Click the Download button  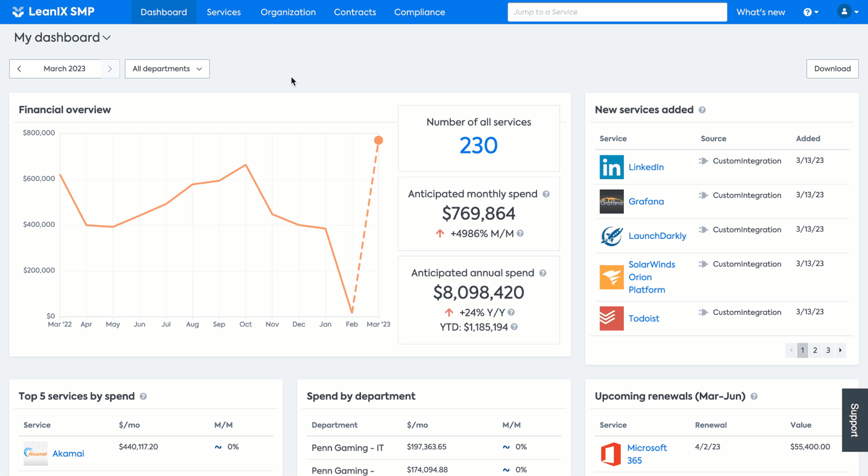tap(832, 69)
